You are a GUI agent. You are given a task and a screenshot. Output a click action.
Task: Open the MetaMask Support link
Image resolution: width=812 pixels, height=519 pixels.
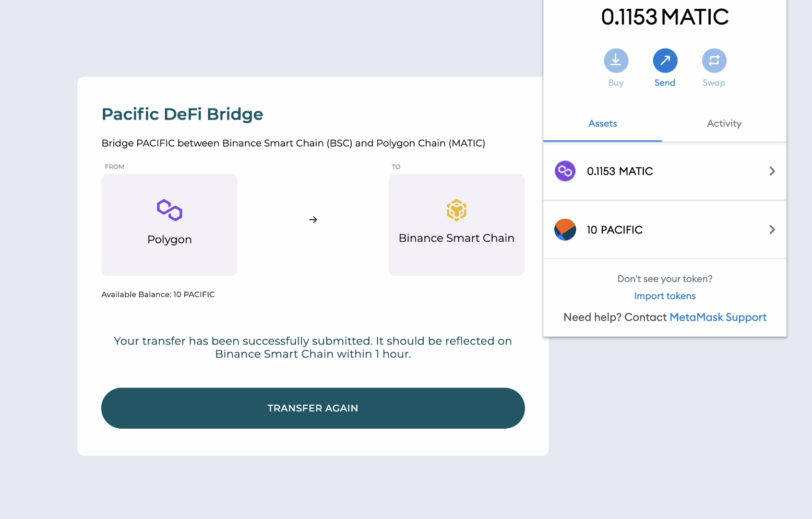(x=718, y=317)
